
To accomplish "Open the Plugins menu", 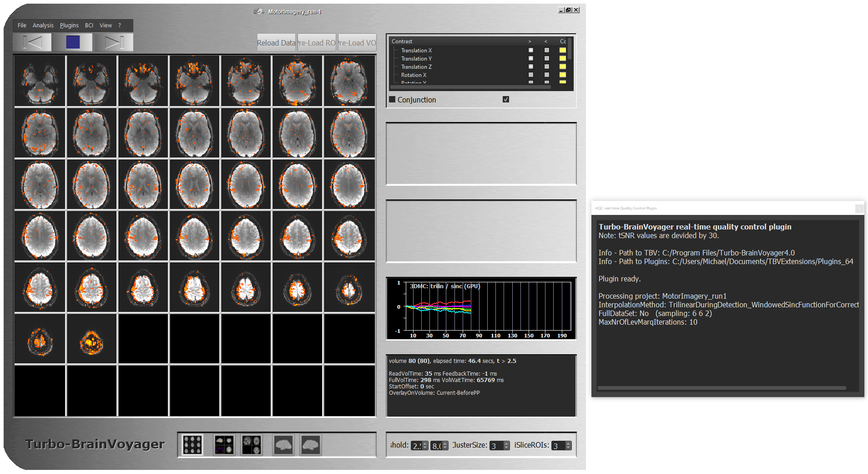I will 69,25.
